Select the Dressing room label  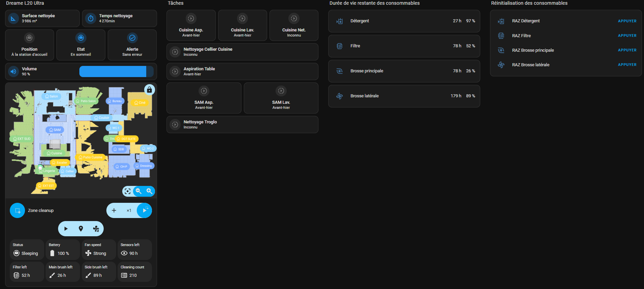[144, 166]
